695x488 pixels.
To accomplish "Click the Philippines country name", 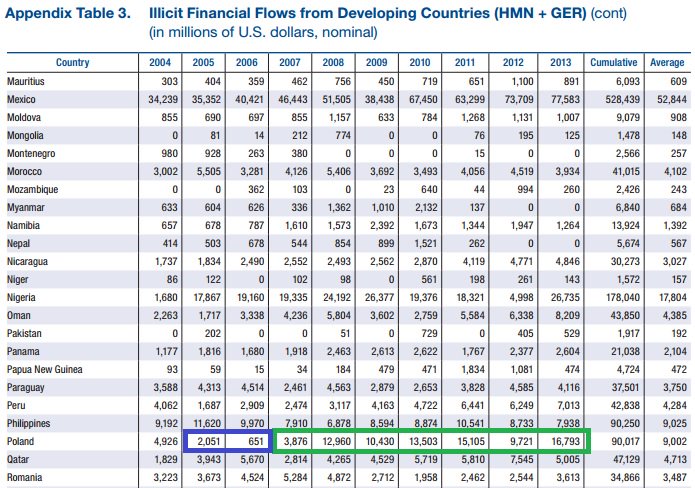I will coord(28,424).
